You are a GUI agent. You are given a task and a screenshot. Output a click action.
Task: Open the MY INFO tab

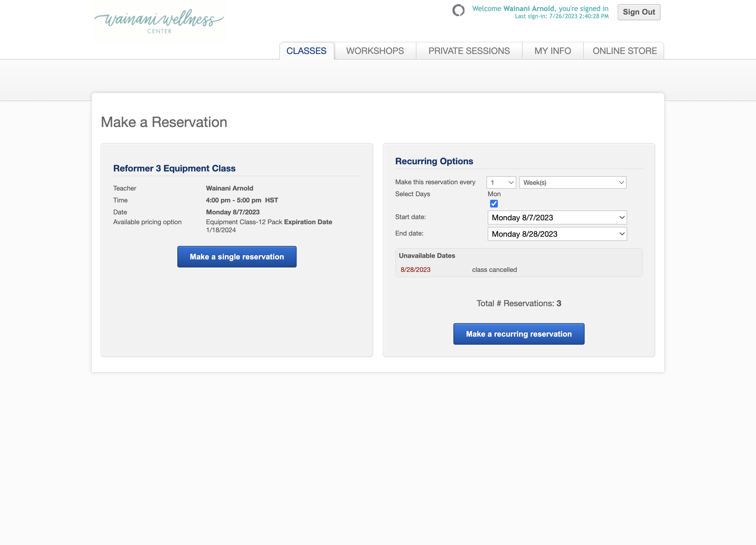click(552, 51)
